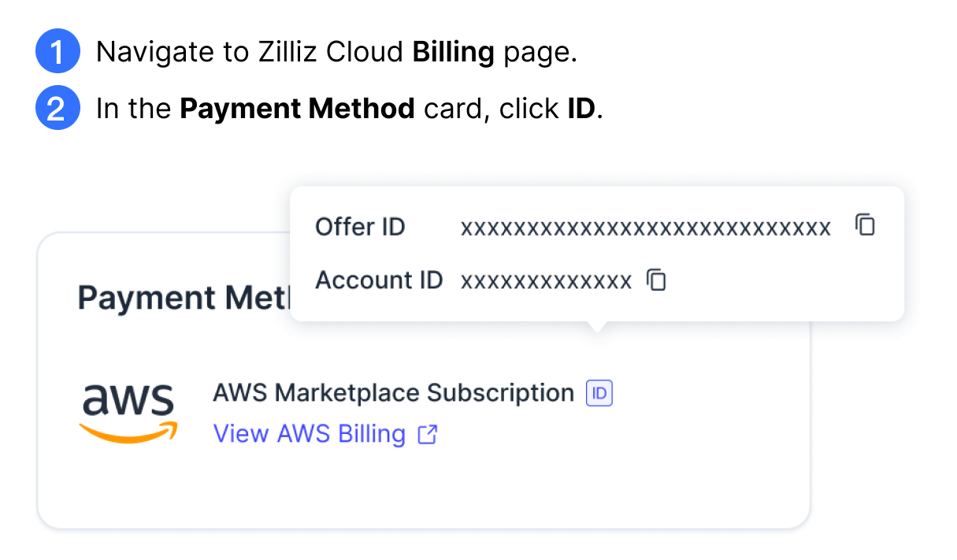Select the blue step 2 number badge
The image size is (957, 560).
click(x=57, y=108)
